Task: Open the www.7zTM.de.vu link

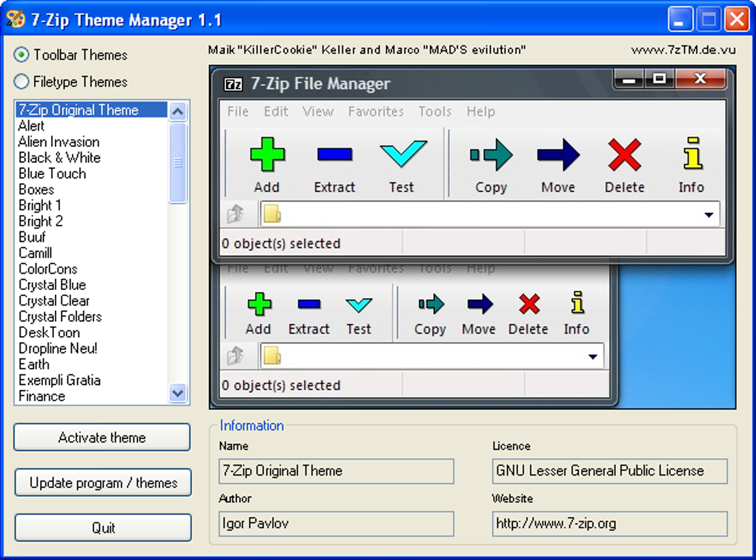Action: 683,50
